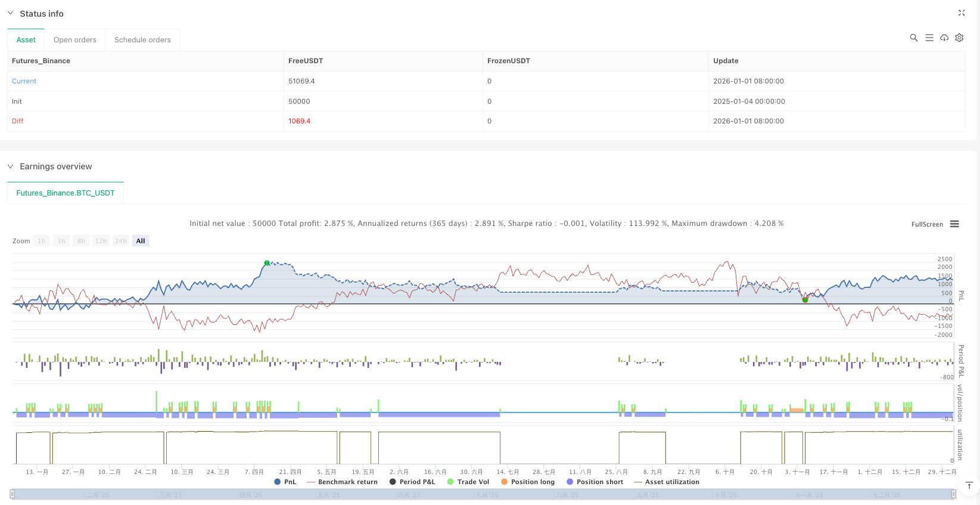Viewport: 980px width, 505px height.
Task: Open the settings gear icon
Action: point(959,38)
